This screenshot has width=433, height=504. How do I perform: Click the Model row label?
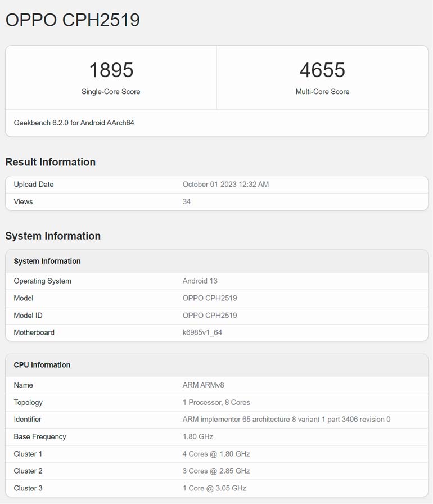click(x=24, y=298)
